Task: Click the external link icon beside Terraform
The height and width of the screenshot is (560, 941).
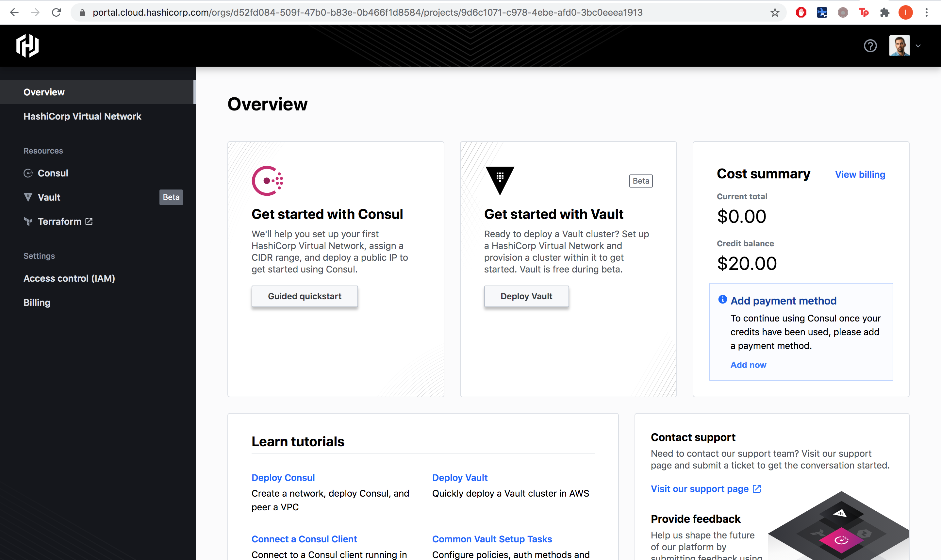Action: 89,222
